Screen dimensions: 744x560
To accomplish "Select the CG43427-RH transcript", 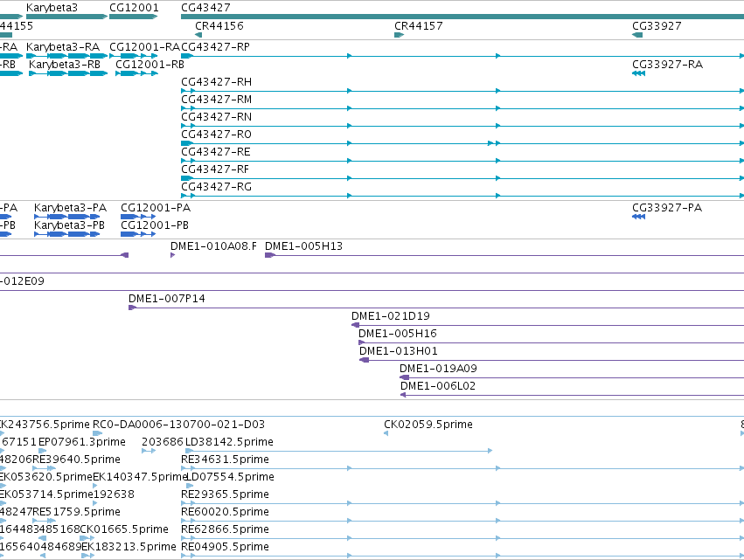I will [x=462, y=91].
